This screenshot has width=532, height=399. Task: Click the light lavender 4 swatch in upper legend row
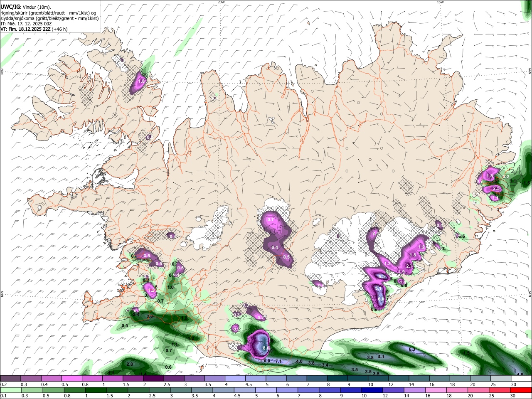click(x=235, y=378)
